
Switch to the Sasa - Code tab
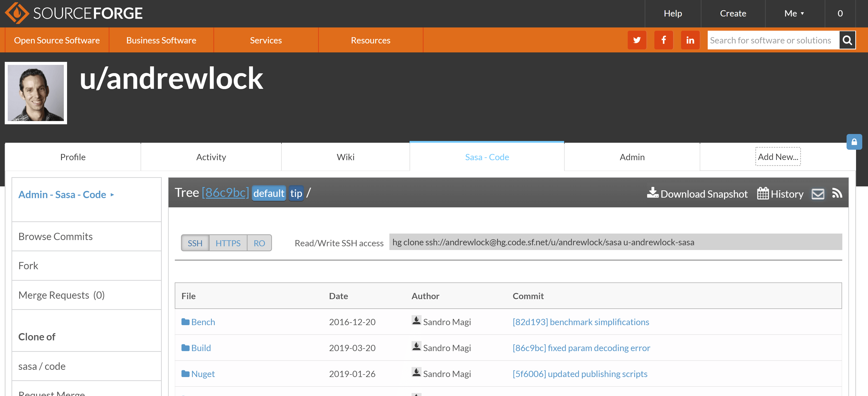click(x=487, y=157)
